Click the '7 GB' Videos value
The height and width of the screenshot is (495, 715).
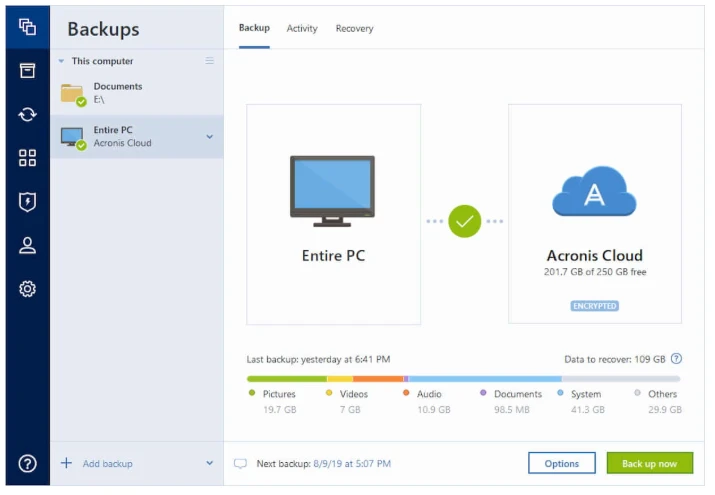[350, 409]
